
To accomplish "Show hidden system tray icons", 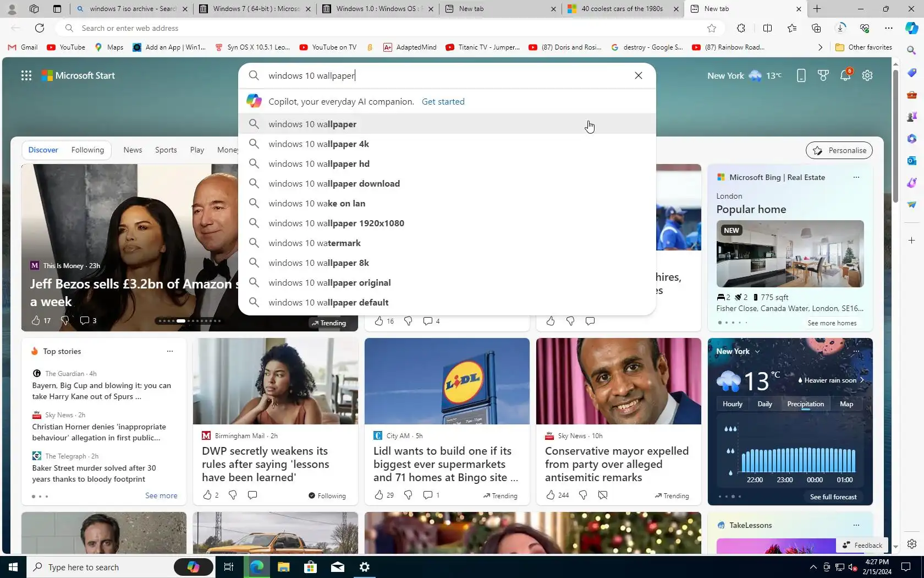I will pyautogui.click(x=813, y=567).
